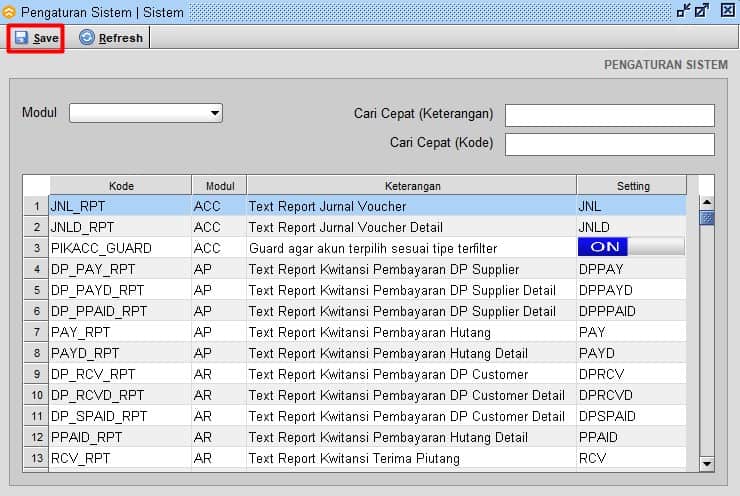Focus the Cari Cepat (Kode) field
Screen dimensions: 740x496
tap(609, 144)
